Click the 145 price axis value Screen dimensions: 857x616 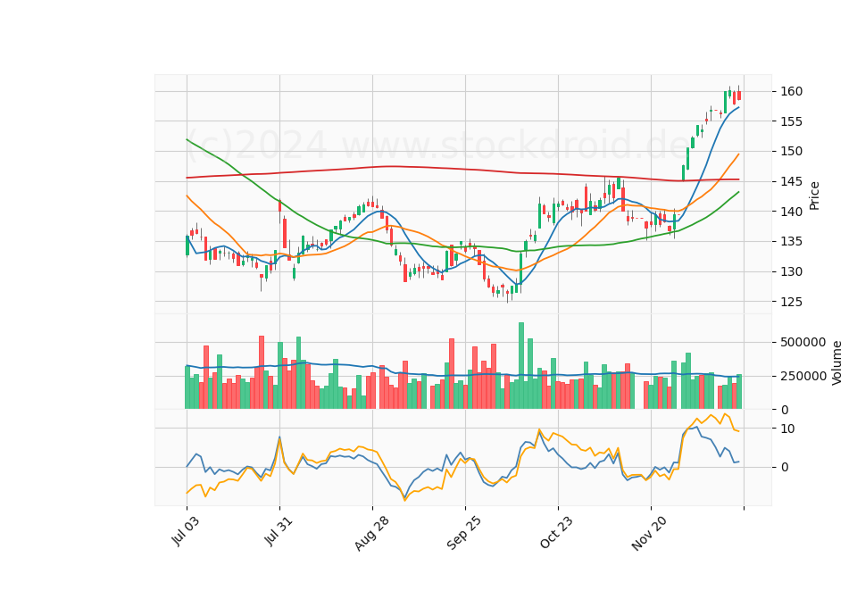tap(791, 181)
